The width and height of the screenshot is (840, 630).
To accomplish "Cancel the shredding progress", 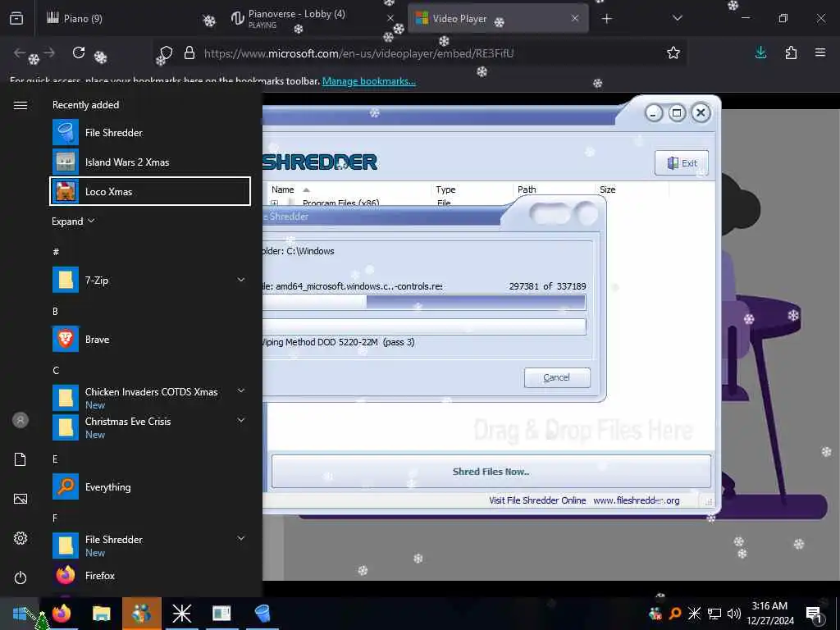I will pos(557,377).
